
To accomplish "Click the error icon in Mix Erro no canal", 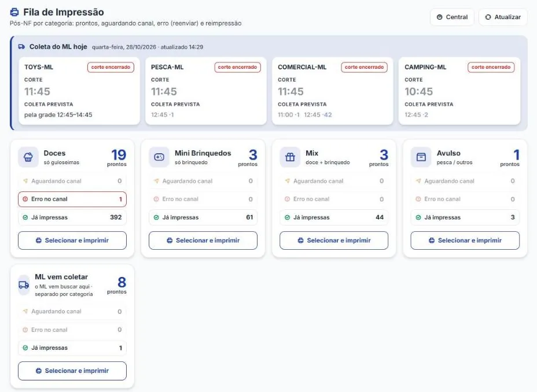I will coord(288,199).
